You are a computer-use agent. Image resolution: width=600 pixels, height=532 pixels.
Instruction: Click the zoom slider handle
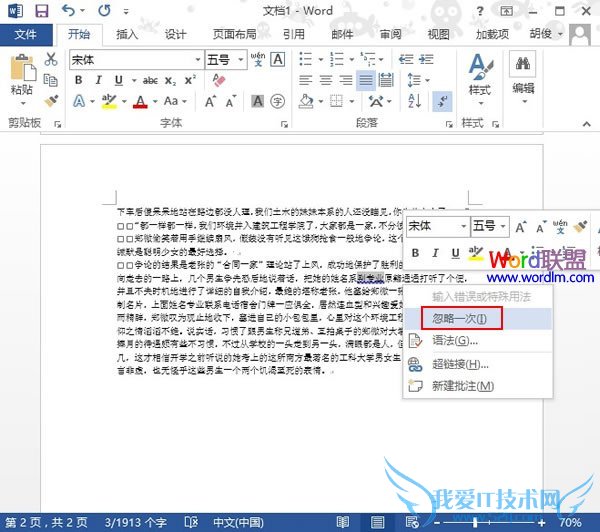click(x=475, y=522)
